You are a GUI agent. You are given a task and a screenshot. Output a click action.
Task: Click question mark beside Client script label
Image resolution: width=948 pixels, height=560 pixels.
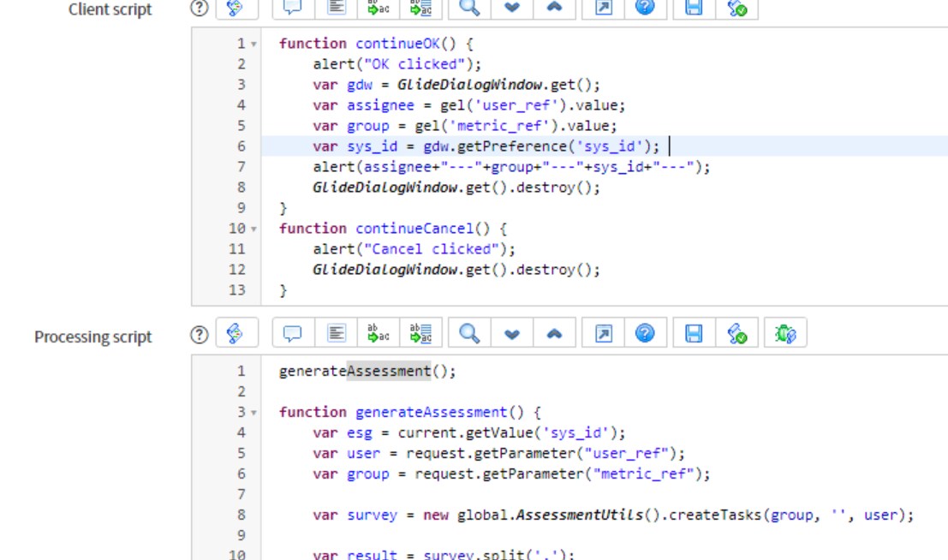pyautogui.click(x=200, y=8)
